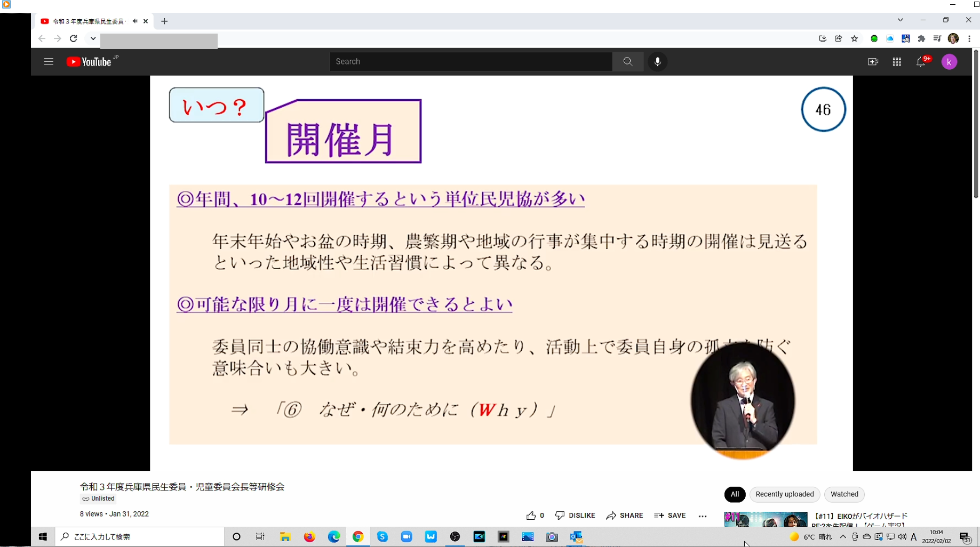
Task: Open Cortana circle in taskbar
Action: click(236, 537)
